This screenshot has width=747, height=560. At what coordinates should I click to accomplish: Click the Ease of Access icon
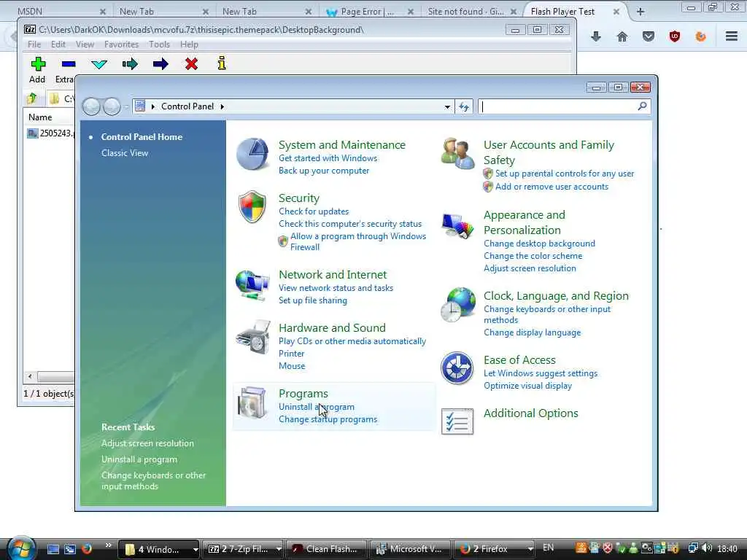pyautogui.click(x=457, y=368)
